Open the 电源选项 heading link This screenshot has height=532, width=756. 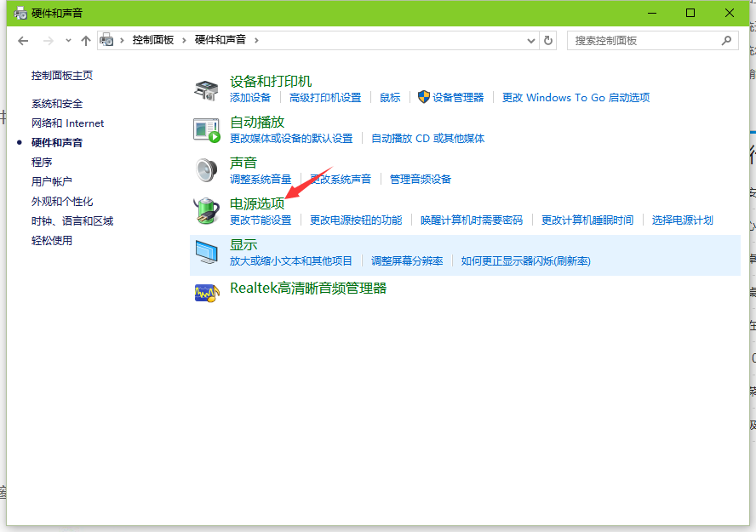257,203
